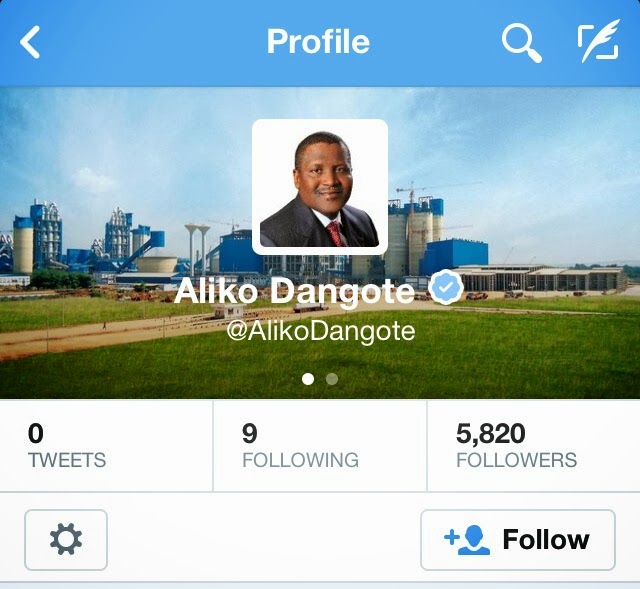Follow Aliko Dangote
Viewport: 640px width, 589px height.
(x=518, y=540)
